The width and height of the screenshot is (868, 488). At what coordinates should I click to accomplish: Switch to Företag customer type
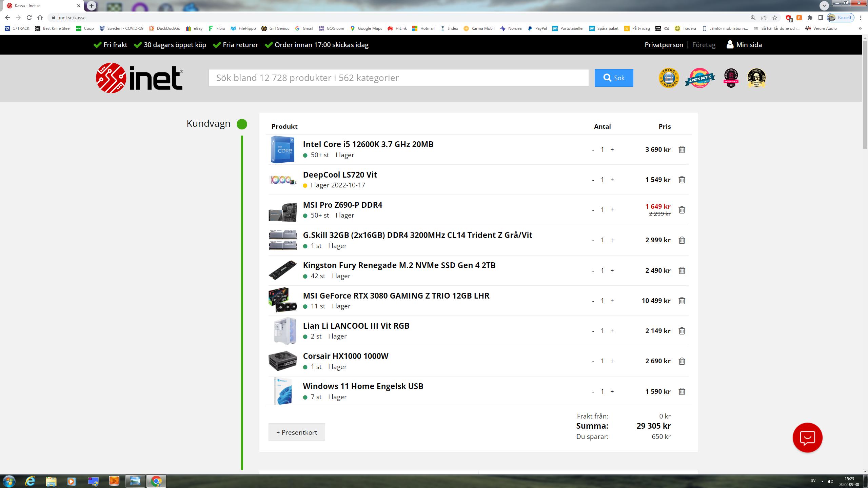click(x=704, y=45)
